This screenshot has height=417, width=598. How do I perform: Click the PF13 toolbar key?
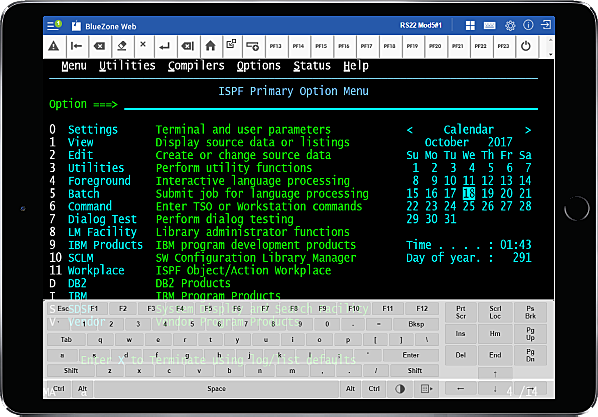click(275, 46)
